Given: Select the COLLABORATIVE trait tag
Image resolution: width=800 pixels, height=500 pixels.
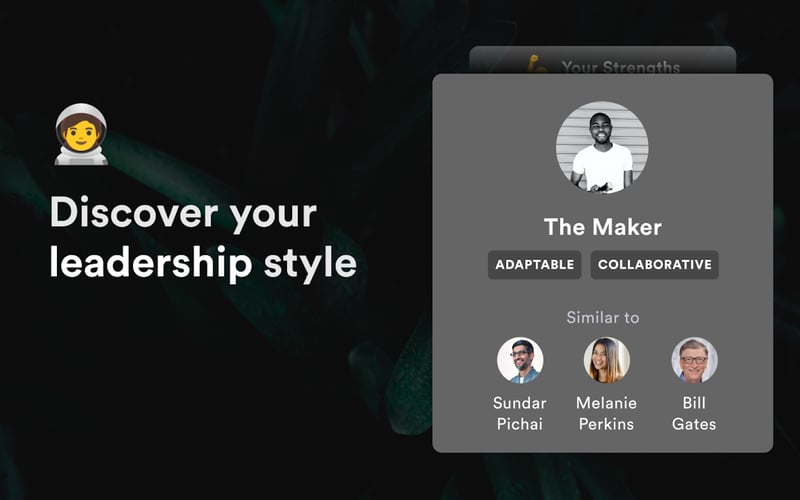Looking at the screenshot, I should [x=655, y=265].
